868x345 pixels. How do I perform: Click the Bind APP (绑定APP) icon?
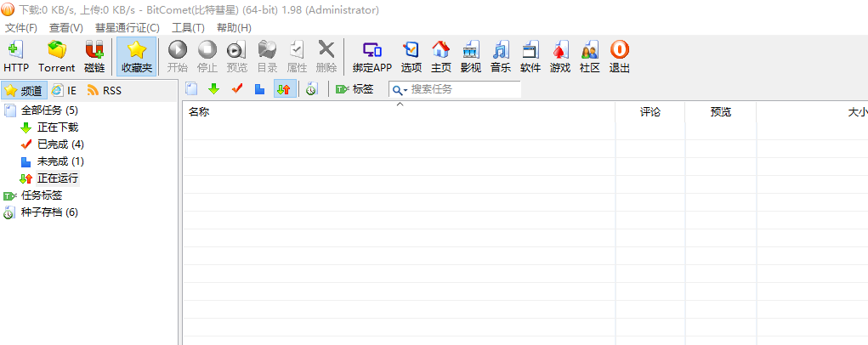pos(372,56)
